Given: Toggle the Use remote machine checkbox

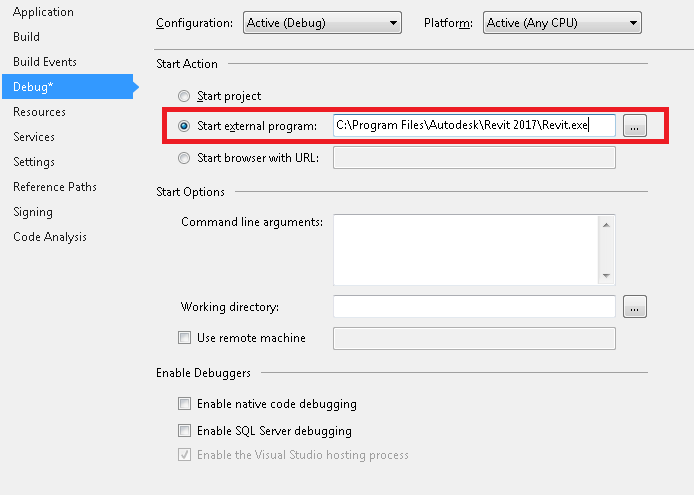Looking at the screenshot, I should pyautogui.click(x=184, y=338).
